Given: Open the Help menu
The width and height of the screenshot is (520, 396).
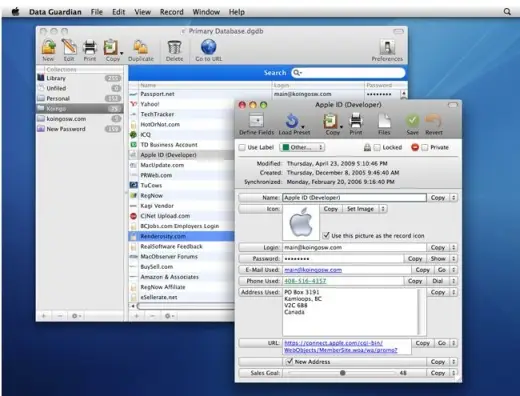Looking at the screenshot, I should click(236, 12).
